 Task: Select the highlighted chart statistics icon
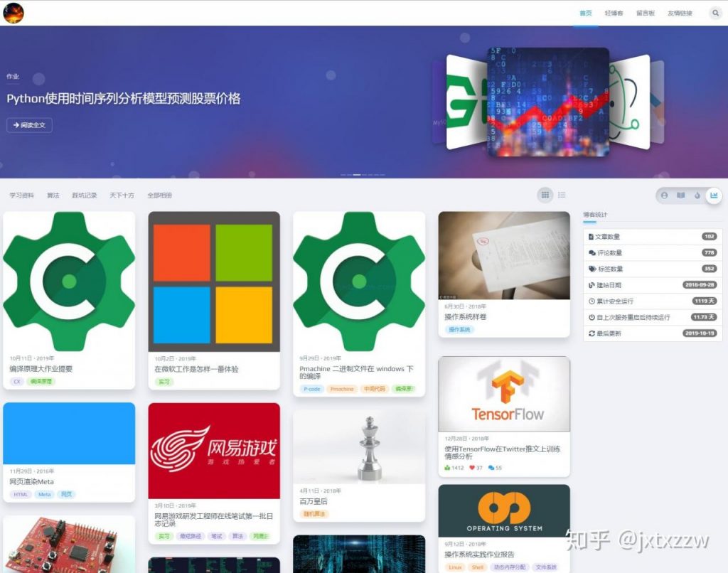714,195
